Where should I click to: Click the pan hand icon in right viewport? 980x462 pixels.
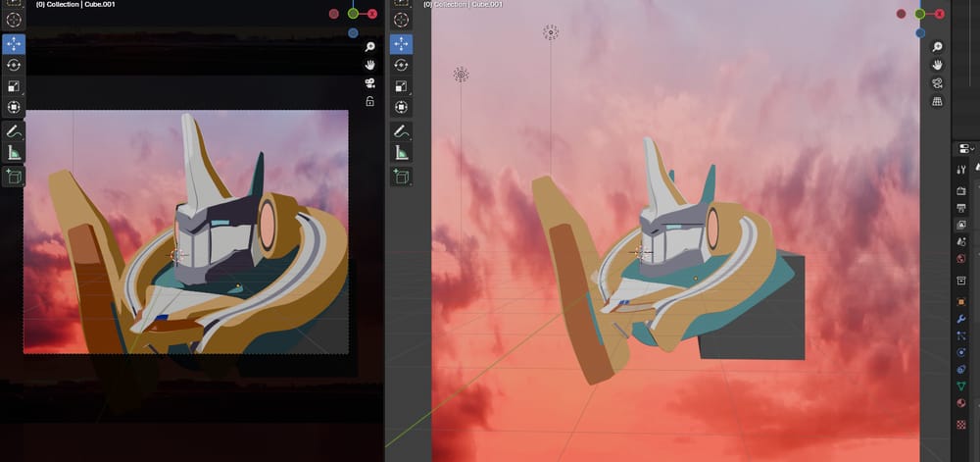[x=937, y=65]
